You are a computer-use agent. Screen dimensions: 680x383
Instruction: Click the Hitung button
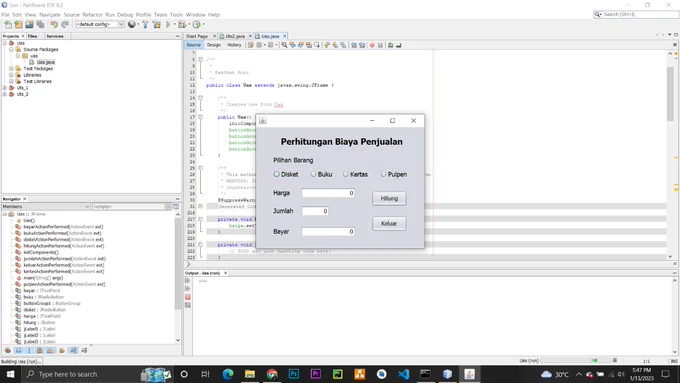389,198
